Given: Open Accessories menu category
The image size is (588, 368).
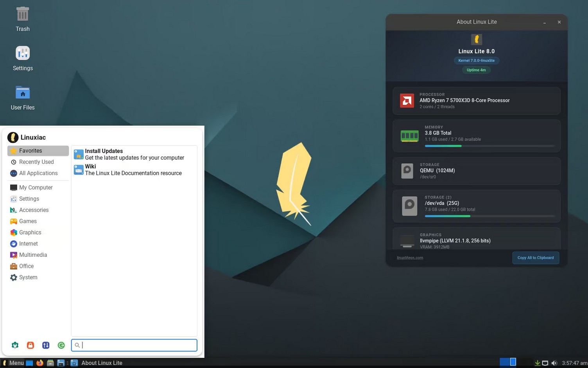Looking at the screenshot, I should point(38,210).
